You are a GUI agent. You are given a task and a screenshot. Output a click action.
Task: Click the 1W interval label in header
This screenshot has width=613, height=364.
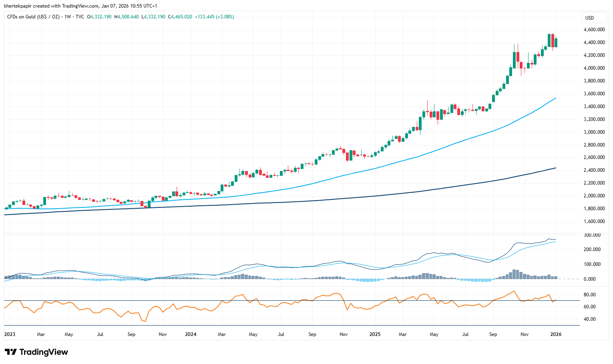pos(68,17)
